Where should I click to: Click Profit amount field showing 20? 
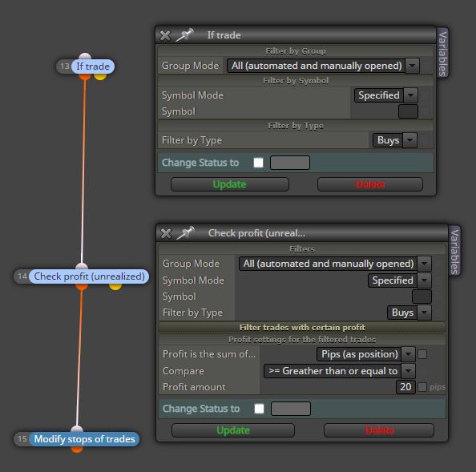click(405, 387)
